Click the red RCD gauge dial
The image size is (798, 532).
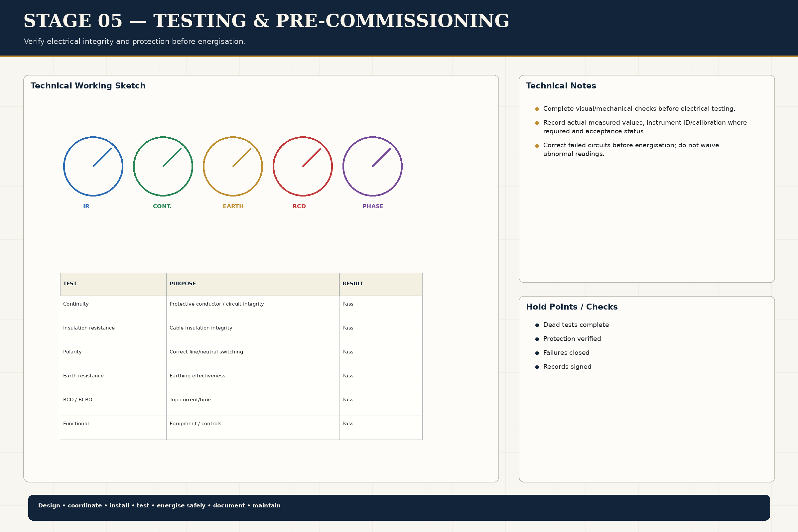pos(303,166)
